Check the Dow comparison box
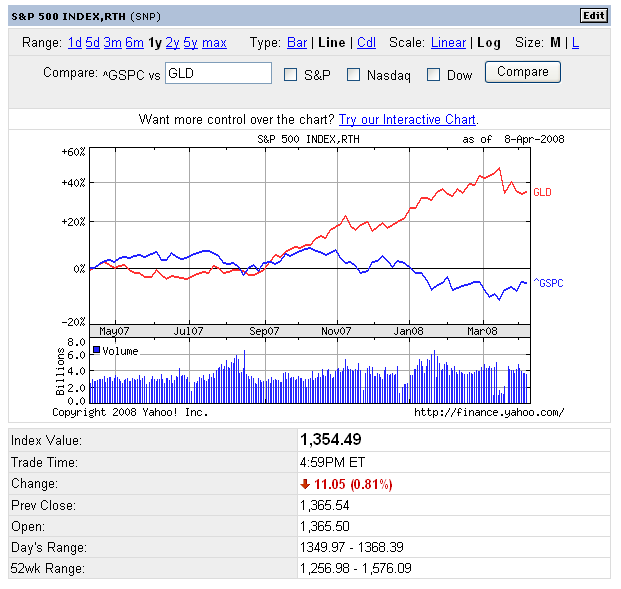621x589 pixels. (433, 74)
